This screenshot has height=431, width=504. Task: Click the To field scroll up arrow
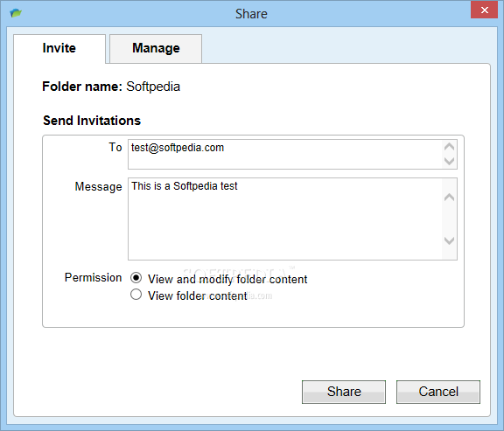click(449, 147)
